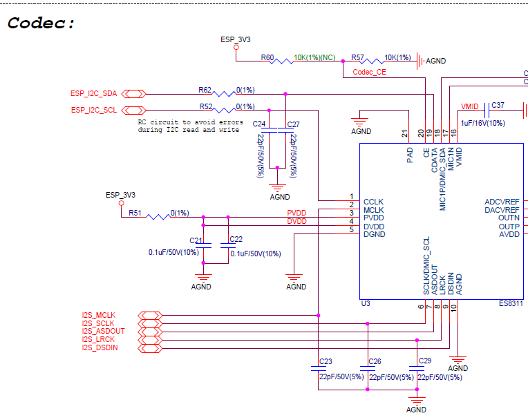
Task: Click the ESP_3V3 power label above R60
Action: click(236, 39)
